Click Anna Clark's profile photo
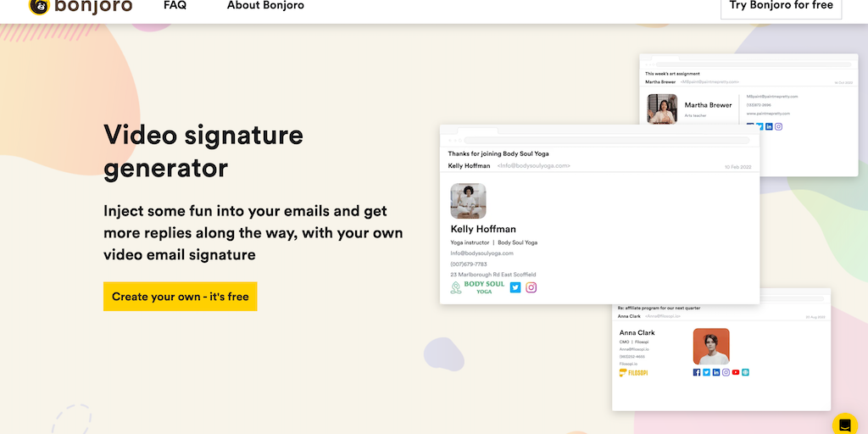The height and width of the screenshot is (434, 868). click(x=711, y=346)
